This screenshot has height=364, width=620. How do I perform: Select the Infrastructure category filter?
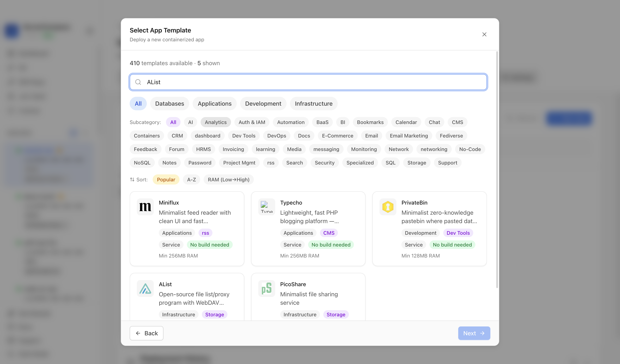click(x=314, y=104)
